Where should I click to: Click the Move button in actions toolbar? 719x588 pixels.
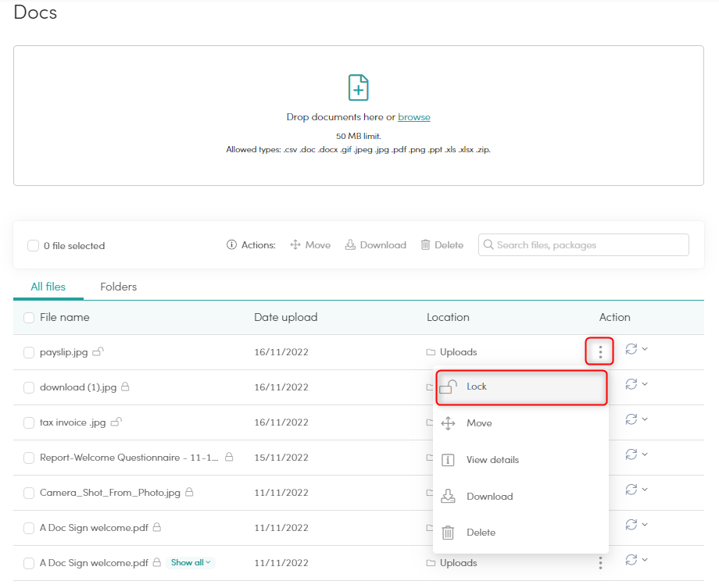[x=310, y=245]
